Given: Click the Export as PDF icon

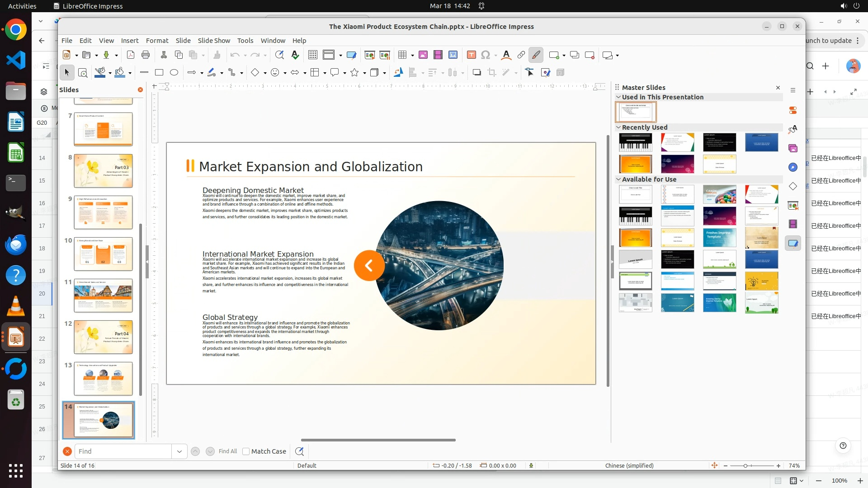Looking at the screenshot, I should click(131, 55).
